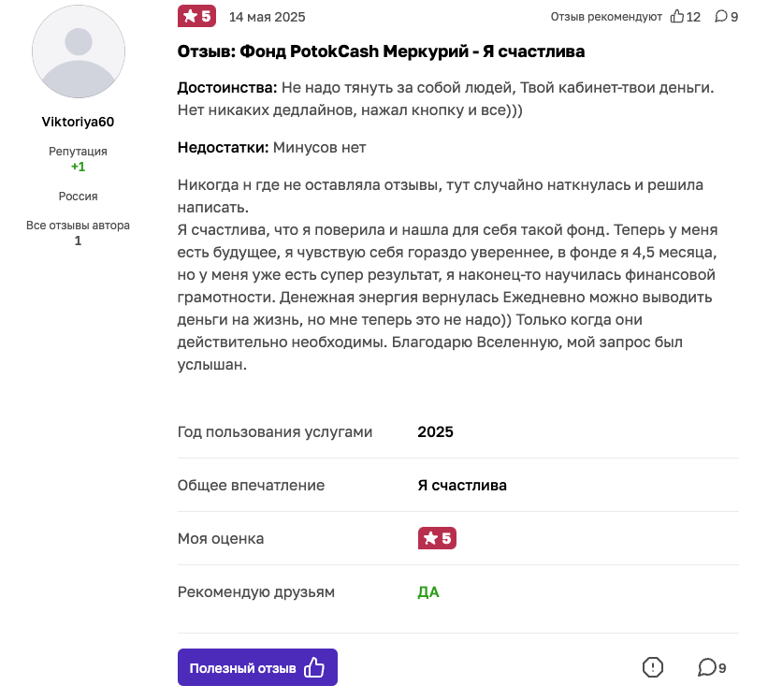
Task: Click the red star badge in the Моя оценка row
Action: (x=436, y=538)
